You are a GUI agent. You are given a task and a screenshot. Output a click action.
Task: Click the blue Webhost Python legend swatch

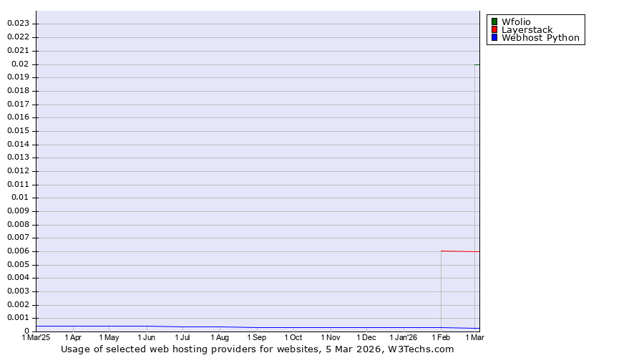pyautogui.click(x=494, y=38)
